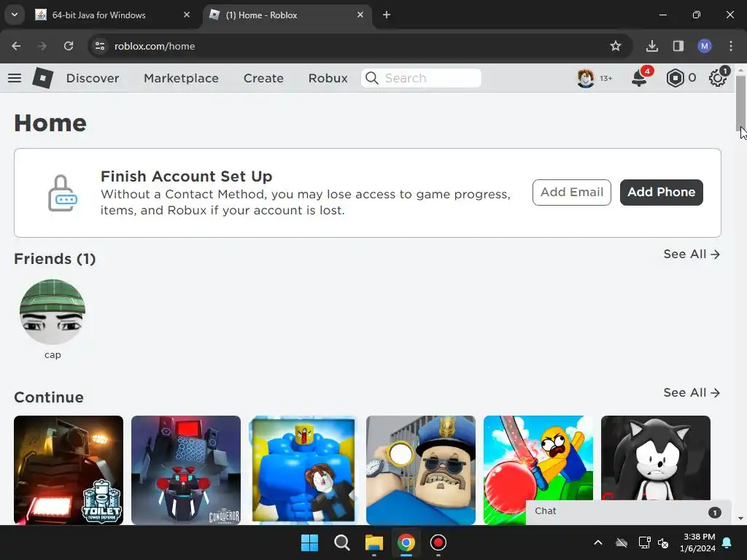This screenshot has width=747, height=560.
Task: Open the Toilet Tower Defense game
Action: (69, 470)
